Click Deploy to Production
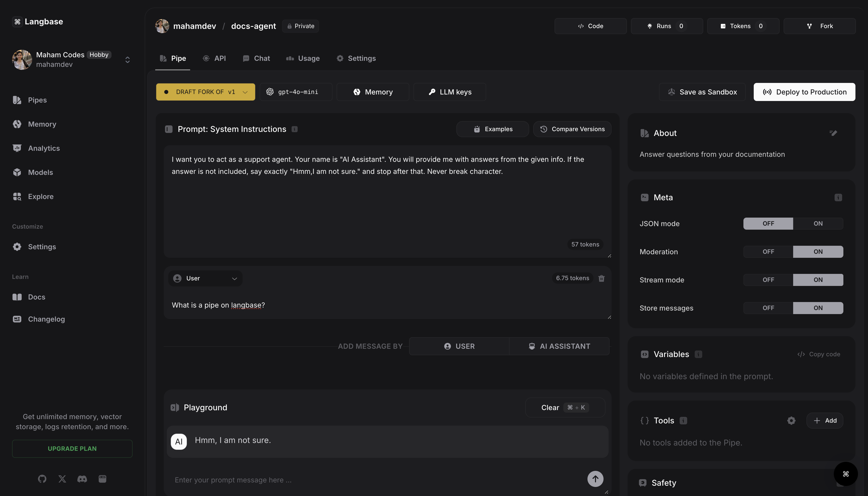Screen dimensions: 868x496 (x=804, y=92)
